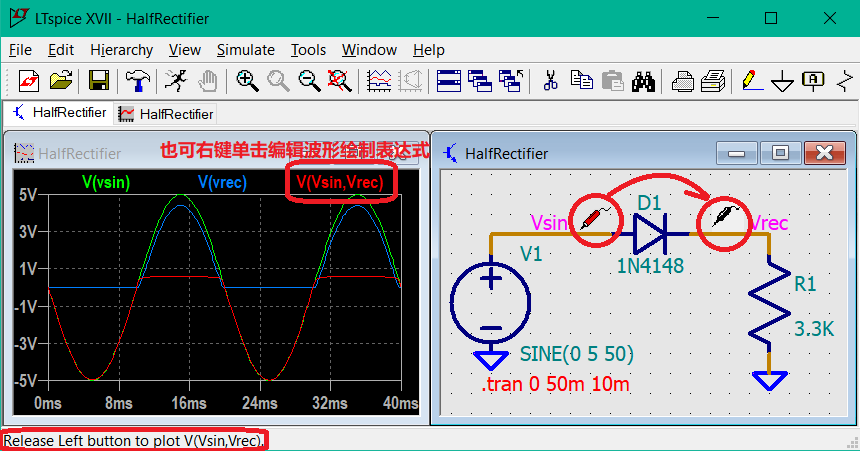The height and width of the screenshot is (451, 860).
Task: Select the Draw Wire pencil tool
Action: pos(751,81)
